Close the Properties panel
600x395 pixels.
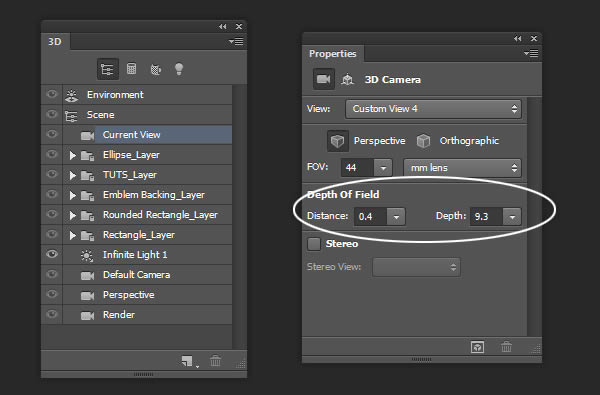click(534, 38)
